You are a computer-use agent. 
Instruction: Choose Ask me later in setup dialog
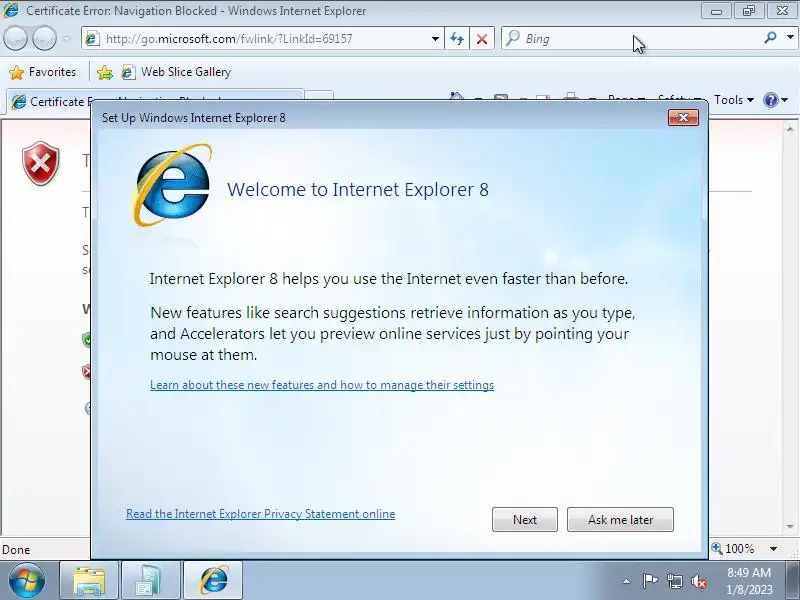pos(620,519)
